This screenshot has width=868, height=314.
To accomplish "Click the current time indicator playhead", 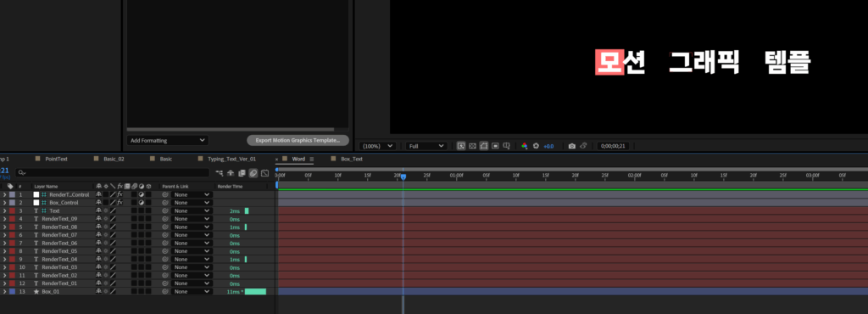I will click(403, 177).
